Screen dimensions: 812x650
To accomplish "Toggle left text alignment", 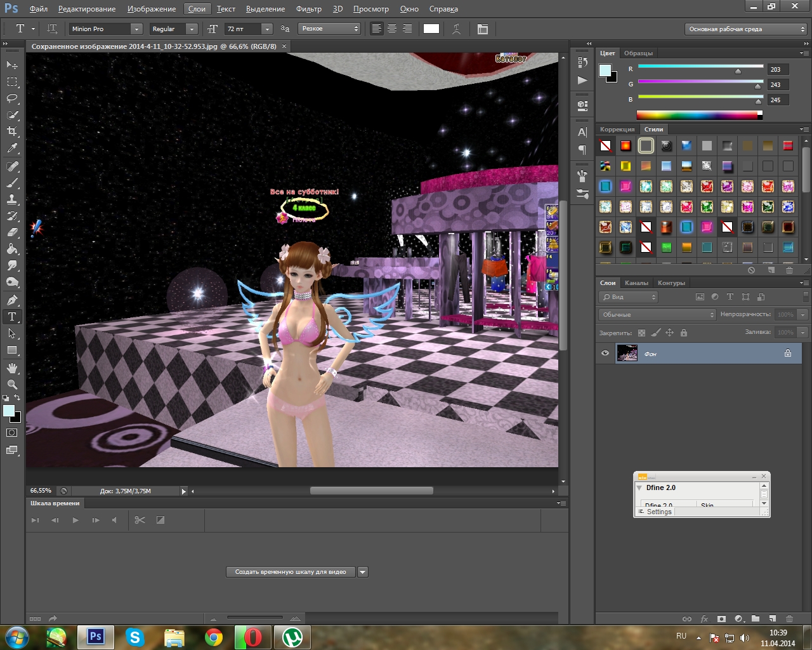I will pyautogui.click(x=377, y=29).
